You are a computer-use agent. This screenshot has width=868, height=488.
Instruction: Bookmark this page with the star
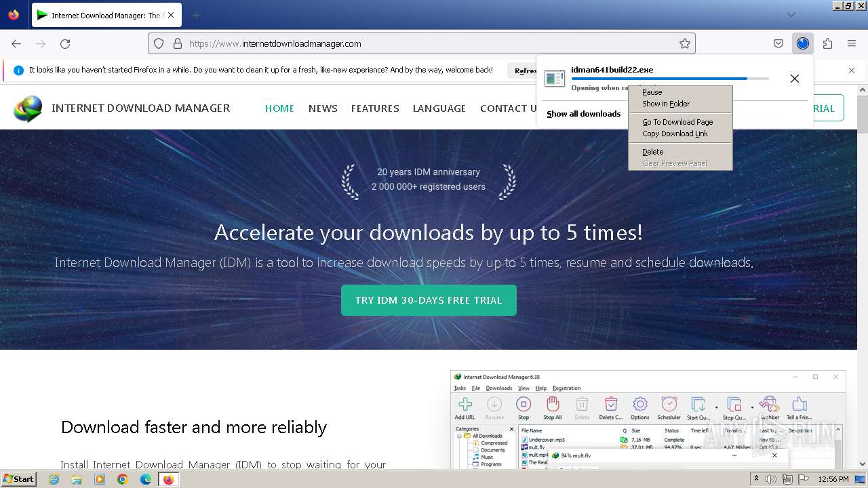tap(685, 43)
